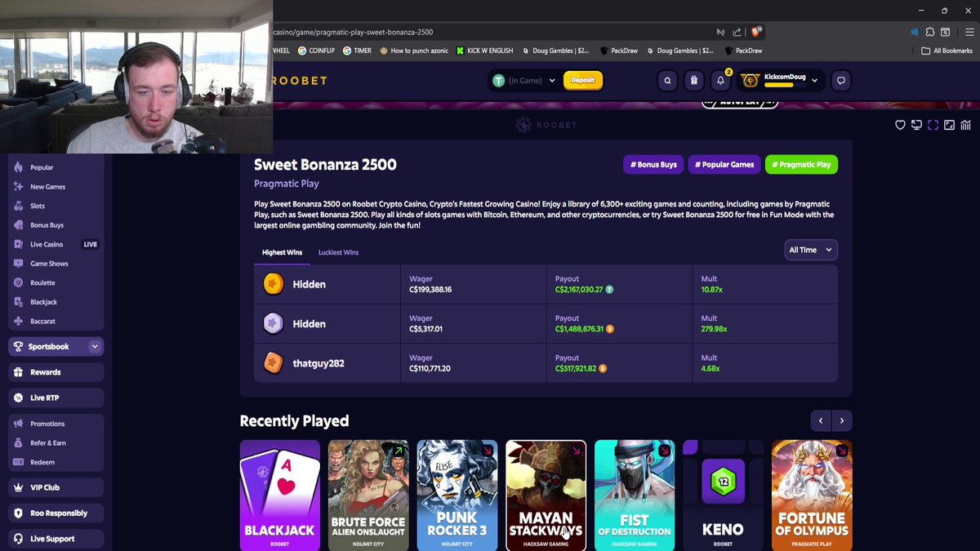Click the Tether currency coin icon
The height and width of the screenshot is (551, 980).
[498, 80]
